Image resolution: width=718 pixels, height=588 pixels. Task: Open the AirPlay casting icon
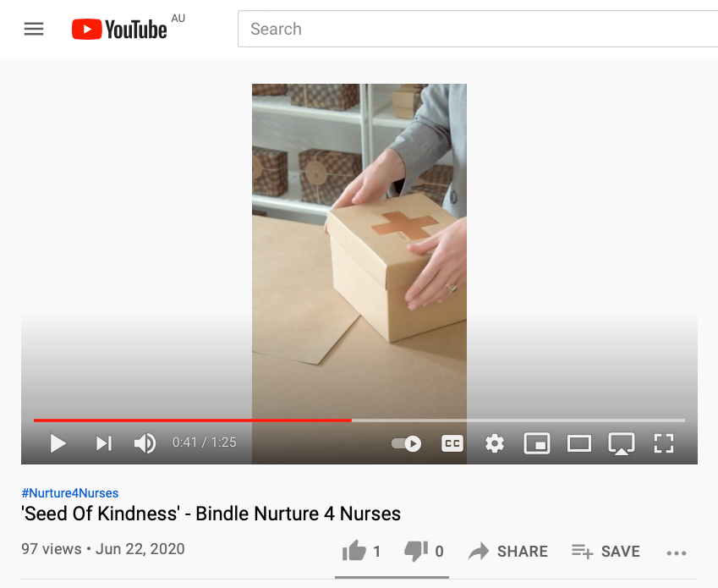621,443
